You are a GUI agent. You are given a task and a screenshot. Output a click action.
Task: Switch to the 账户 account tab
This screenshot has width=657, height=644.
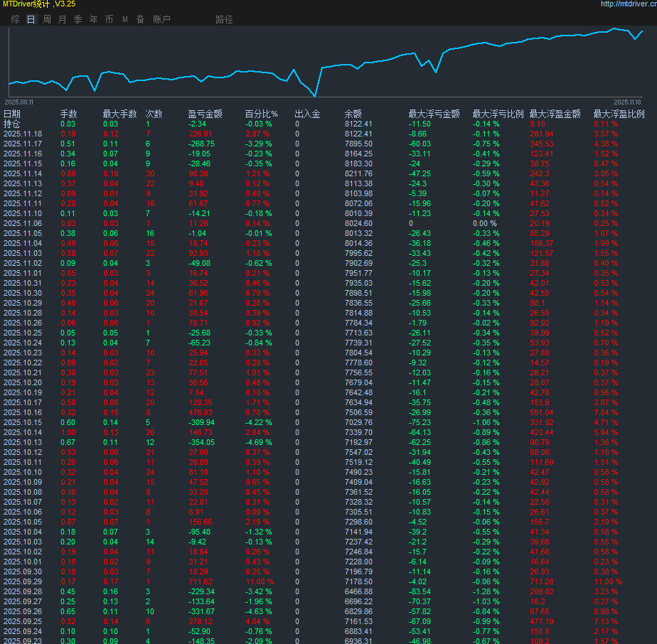click(x=161, y=19)
